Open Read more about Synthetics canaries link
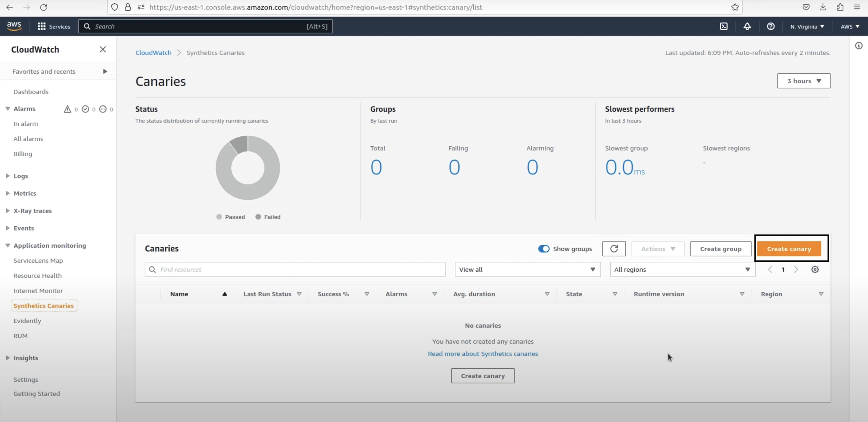868x422 pixels. tap(483, 354)
